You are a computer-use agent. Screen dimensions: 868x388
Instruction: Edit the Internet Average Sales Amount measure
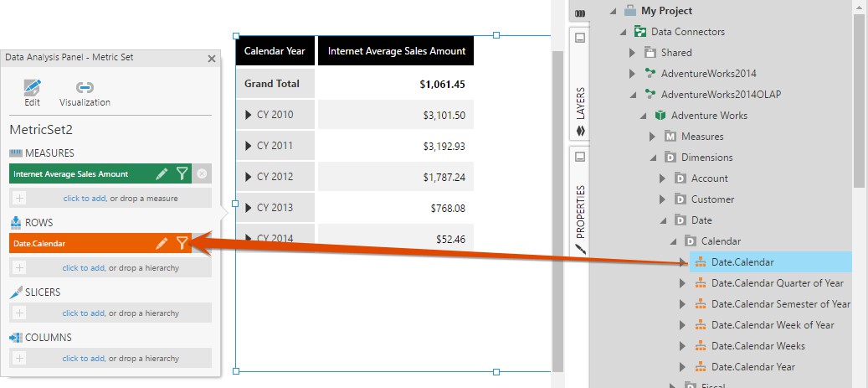coord(162,174)
